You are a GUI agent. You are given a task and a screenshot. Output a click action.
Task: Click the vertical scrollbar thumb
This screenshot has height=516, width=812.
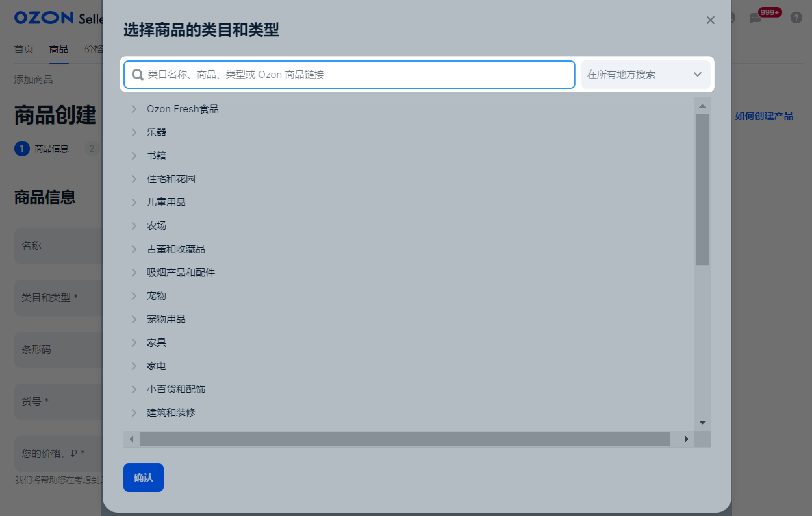(x=702, y=189)
